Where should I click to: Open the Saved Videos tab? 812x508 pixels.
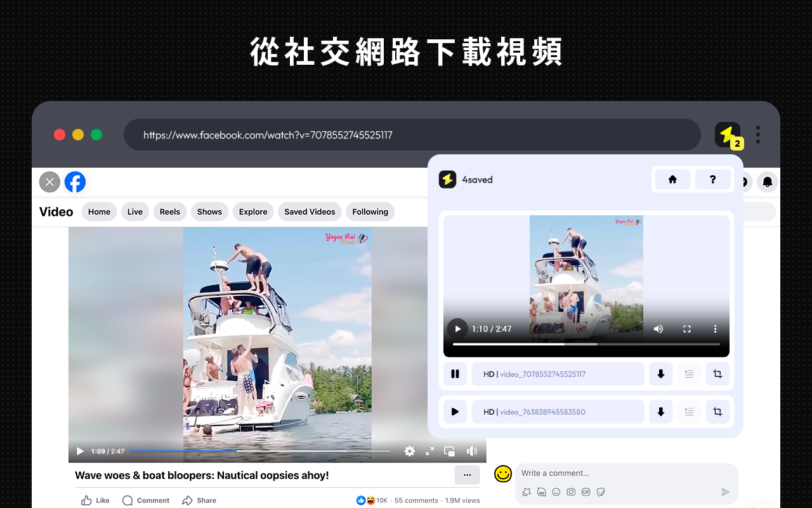click(x=310, y=211)
